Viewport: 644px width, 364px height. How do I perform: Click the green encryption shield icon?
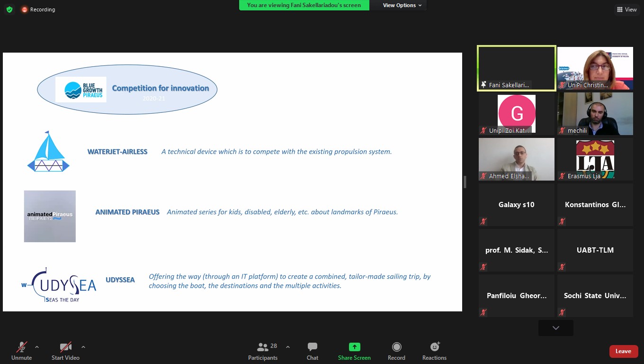[9, 9]
